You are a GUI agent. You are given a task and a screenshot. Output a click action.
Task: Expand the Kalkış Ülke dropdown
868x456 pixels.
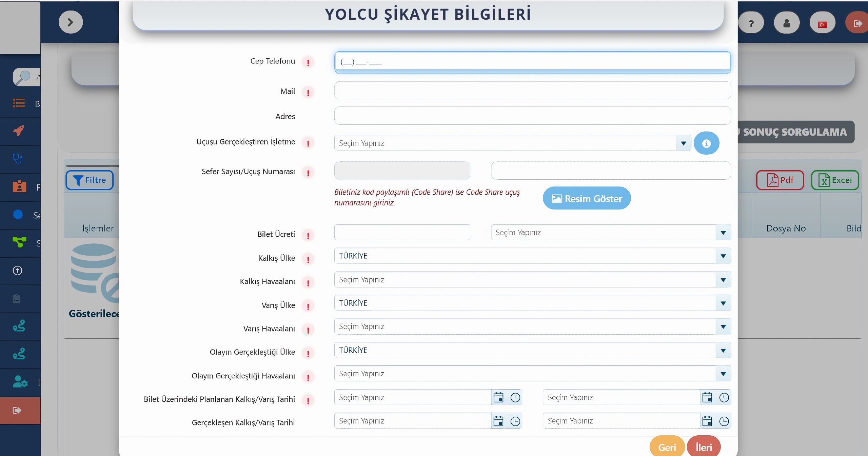point(723,256)
